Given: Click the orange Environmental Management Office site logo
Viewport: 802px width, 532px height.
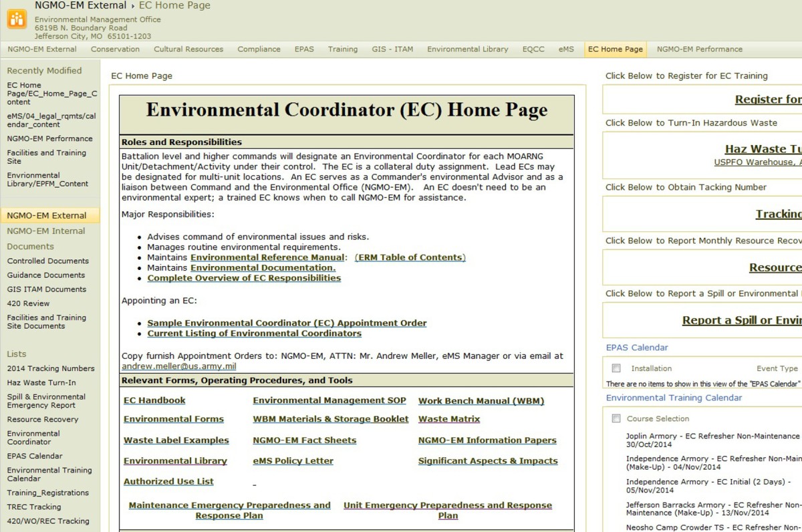Looking at the screenshot, I should click(x=17, y=19).
